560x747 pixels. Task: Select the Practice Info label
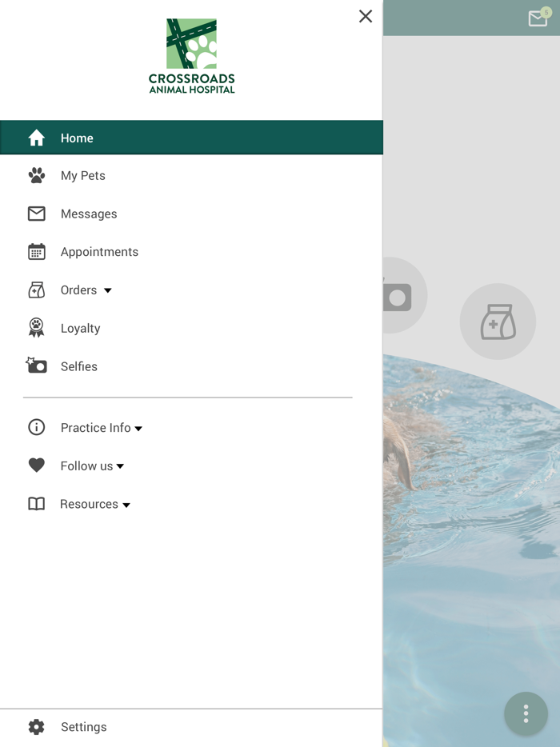[x=95, y=428]
